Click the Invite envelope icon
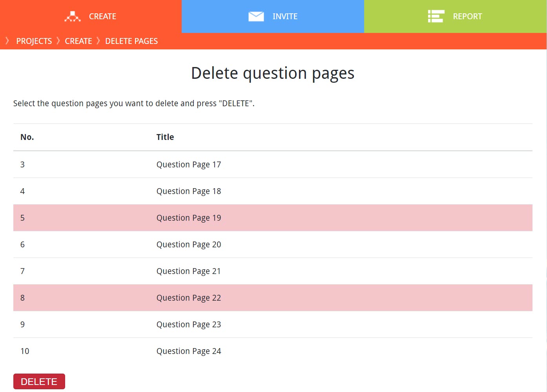Screen dimensions: 547x392 tap(256, 16)
